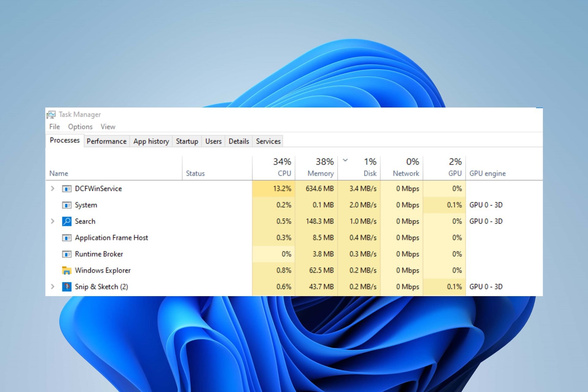
Task: Click the Application Frame Host icon
Action: pyautogui.click(x=67, y=238)
